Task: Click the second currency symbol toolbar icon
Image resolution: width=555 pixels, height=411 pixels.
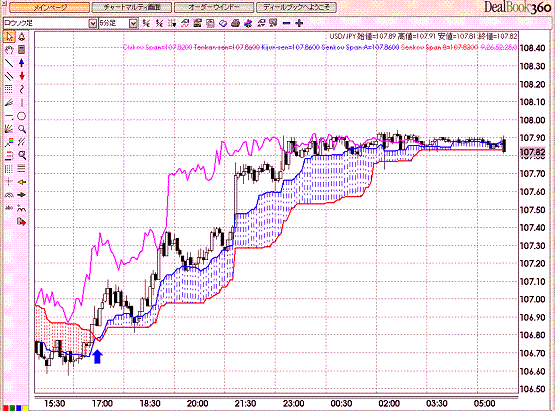Action: 160,23
